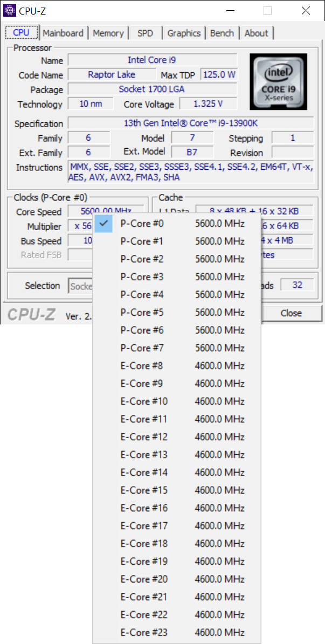Switch to the Memory tab
Image resolution: width=325 pixels, height=644 pixels.
coord(108,33)
